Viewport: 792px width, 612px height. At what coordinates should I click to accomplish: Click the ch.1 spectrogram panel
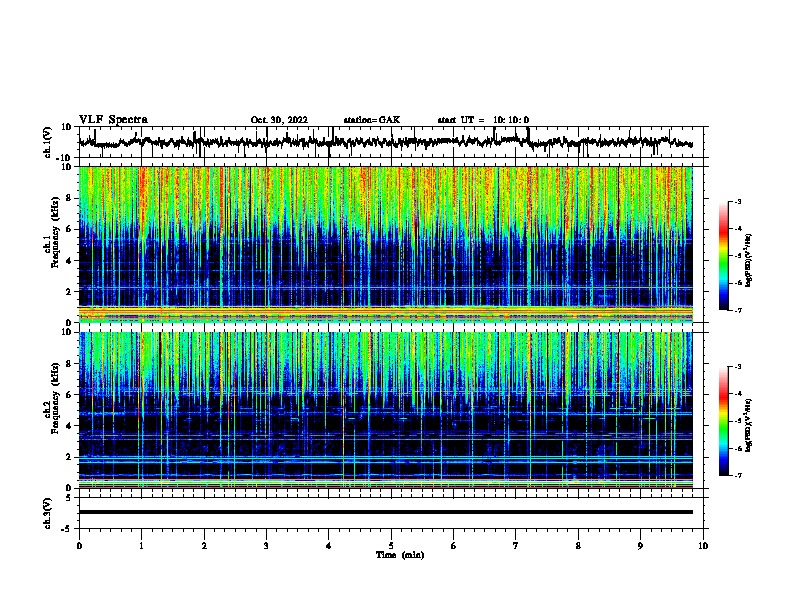(x=385, y=244)
